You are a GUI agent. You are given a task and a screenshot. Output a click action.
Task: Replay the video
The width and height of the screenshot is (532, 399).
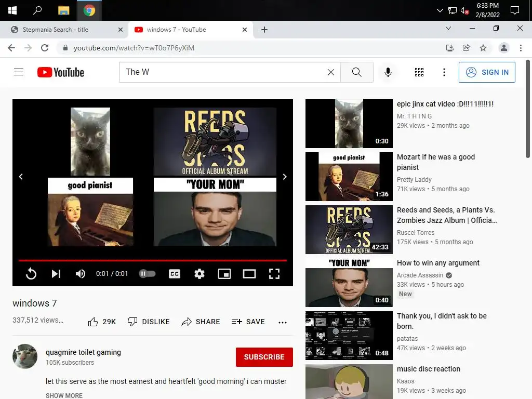31,273
